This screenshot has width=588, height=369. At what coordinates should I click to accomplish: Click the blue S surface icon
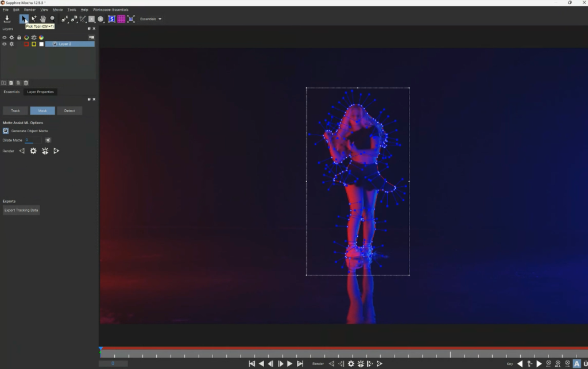coord(111,19)
